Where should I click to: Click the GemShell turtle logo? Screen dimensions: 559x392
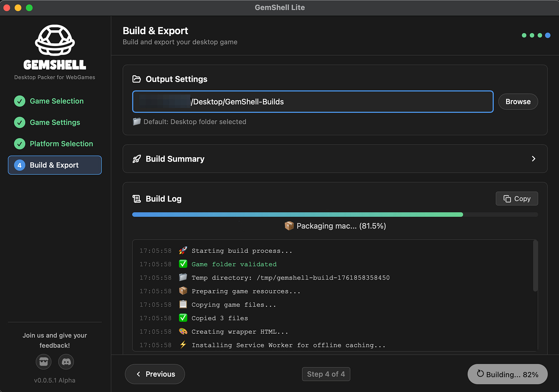(55, 40)
